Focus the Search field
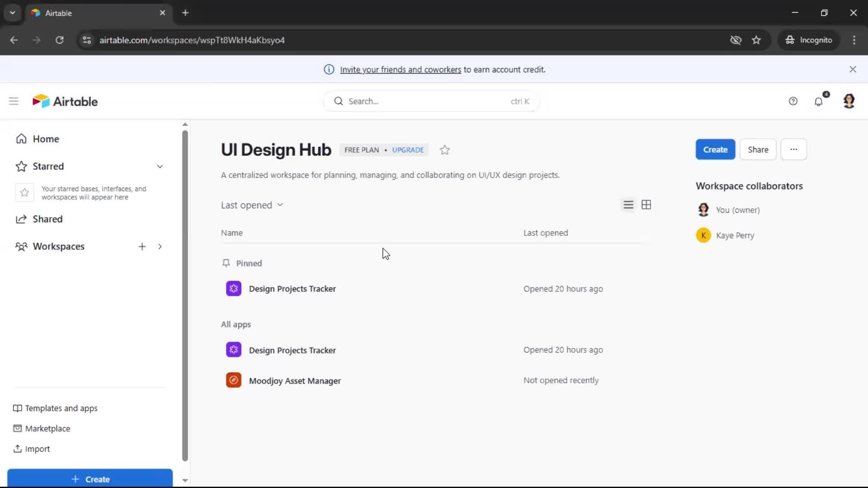The width and height of the screenshot is (868, 488). 431,101
